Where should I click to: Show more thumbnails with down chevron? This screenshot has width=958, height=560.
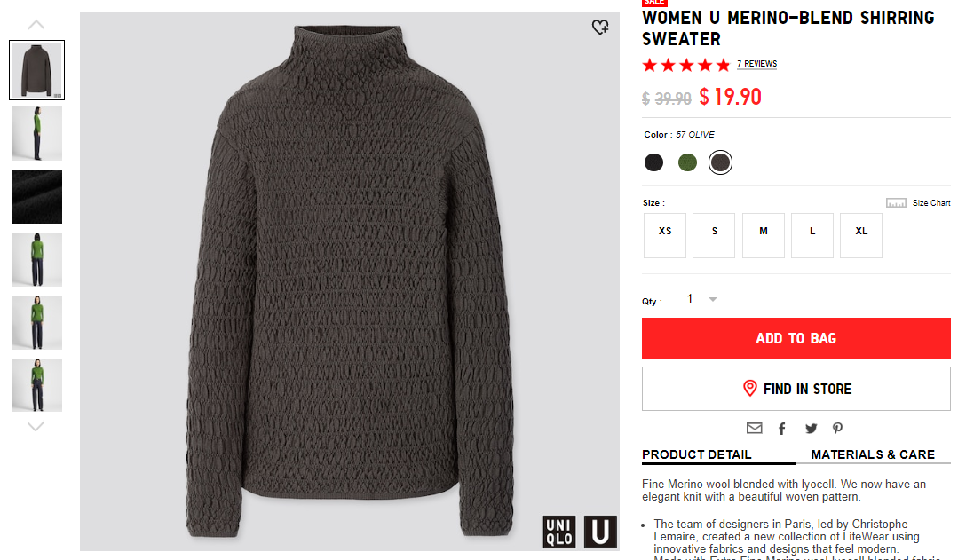[x=36, y=426]
